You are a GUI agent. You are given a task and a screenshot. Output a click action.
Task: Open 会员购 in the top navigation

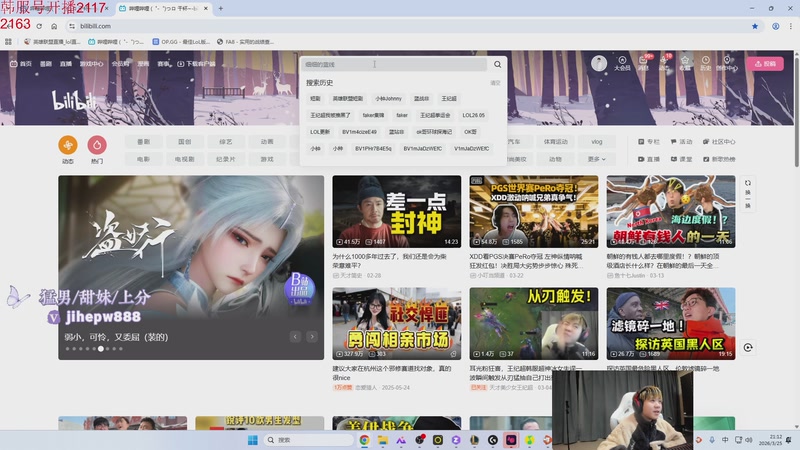click(x=120, y=64)
